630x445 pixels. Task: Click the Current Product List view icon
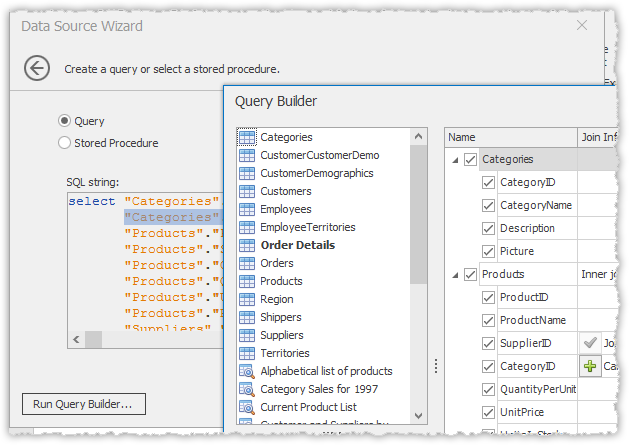(x=246, y=407)
